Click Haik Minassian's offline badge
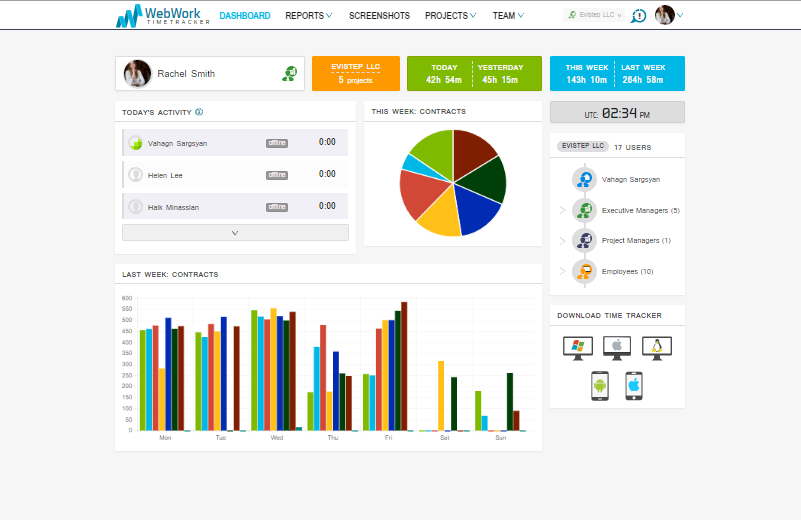The width and height of the screenshot is (801, 520). (x=277, y=207)
